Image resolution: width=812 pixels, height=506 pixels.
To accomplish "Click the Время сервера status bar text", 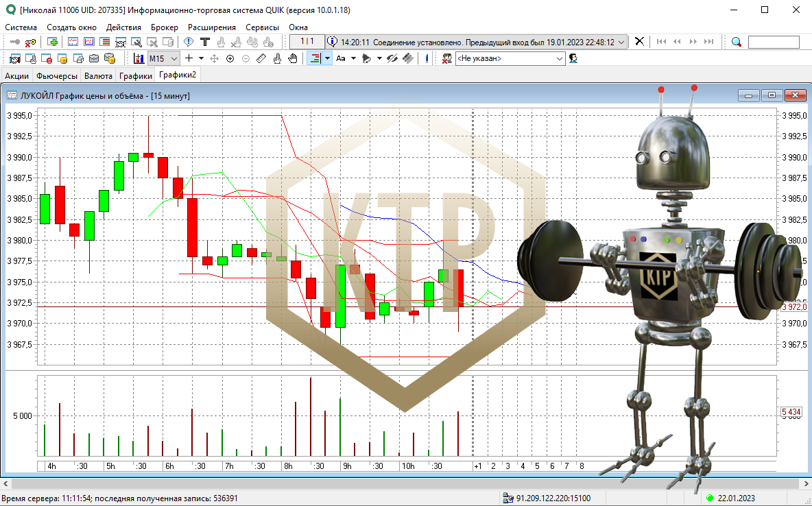I will 119,498.
